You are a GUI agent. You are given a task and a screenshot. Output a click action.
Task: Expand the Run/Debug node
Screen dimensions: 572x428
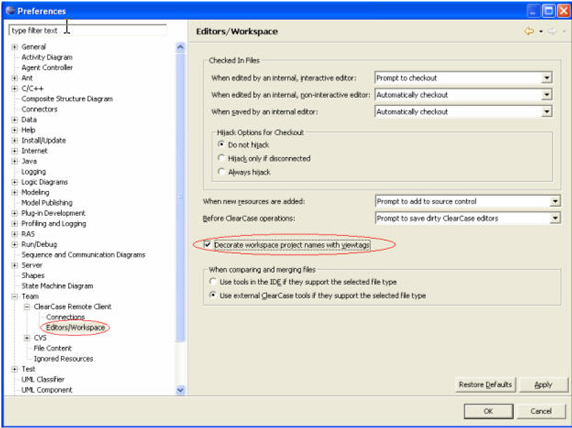coord(15,244)
